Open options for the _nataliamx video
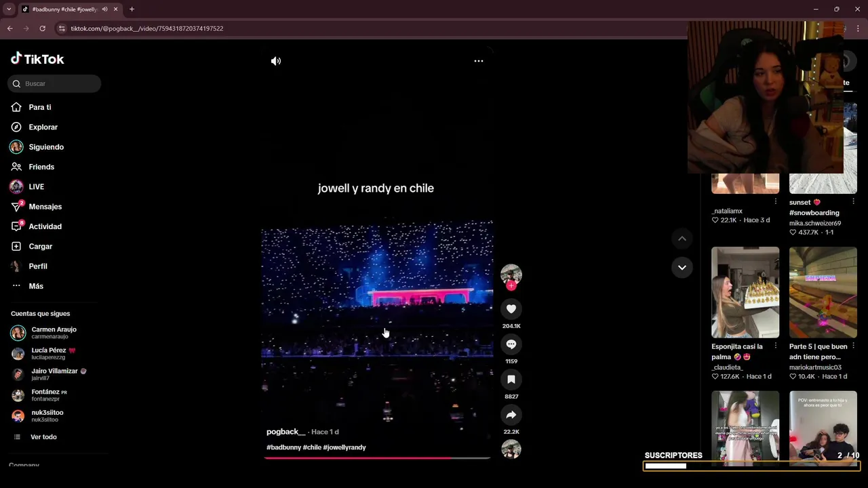The width and height of the screenshot is (868, 488). (775, 202)
